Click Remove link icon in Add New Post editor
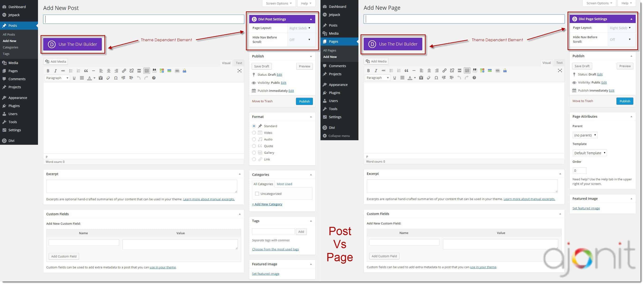Viewport: 644px width, 285px height. click(132, 71)
